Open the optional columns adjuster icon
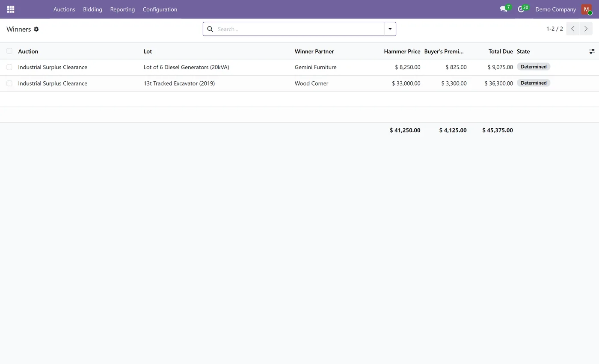 pos(592,51)
